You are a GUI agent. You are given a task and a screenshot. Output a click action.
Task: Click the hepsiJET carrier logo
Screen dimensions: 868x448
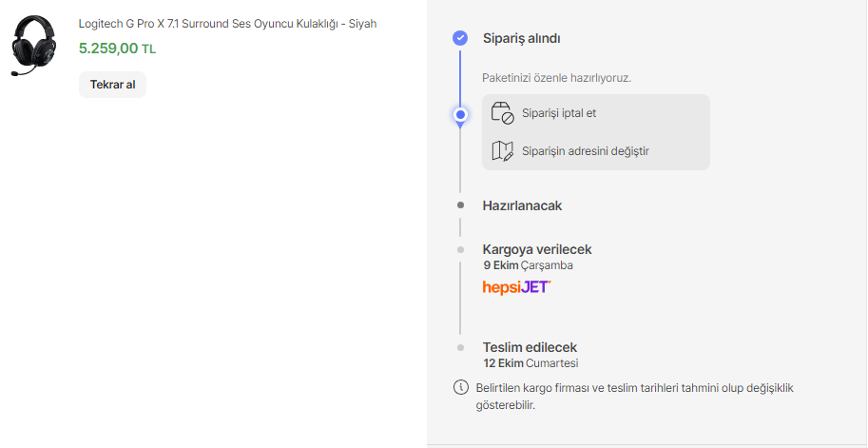[x=516, y=286]
